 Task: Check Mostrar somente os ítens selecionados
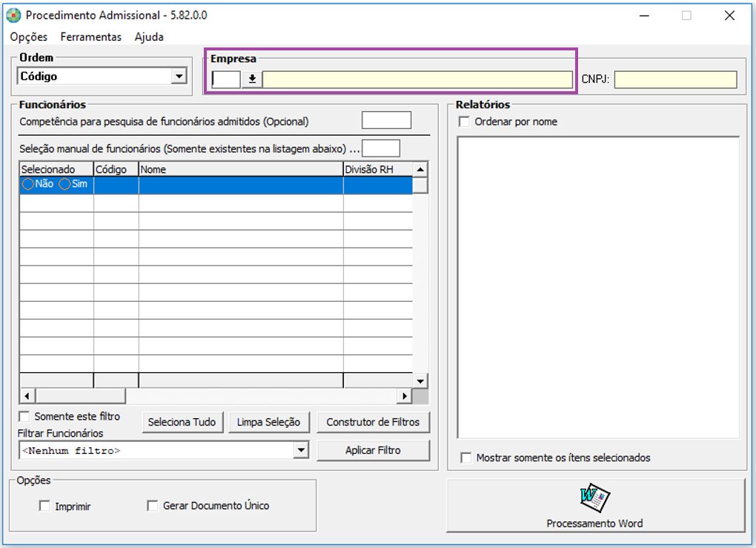[x=466, y=458]
